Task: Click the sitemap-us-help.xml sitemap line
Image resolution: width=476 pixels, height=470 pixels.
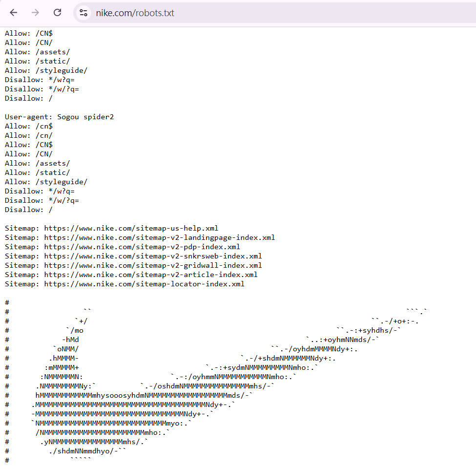Action: [x=111, y=228]
